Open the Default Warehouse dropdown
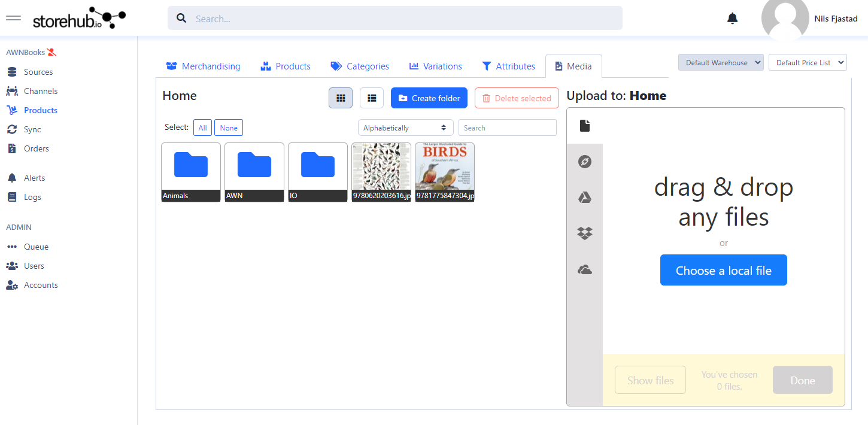Image resolution: width=868 pixels, height=425 pixels. click(721, 62)
